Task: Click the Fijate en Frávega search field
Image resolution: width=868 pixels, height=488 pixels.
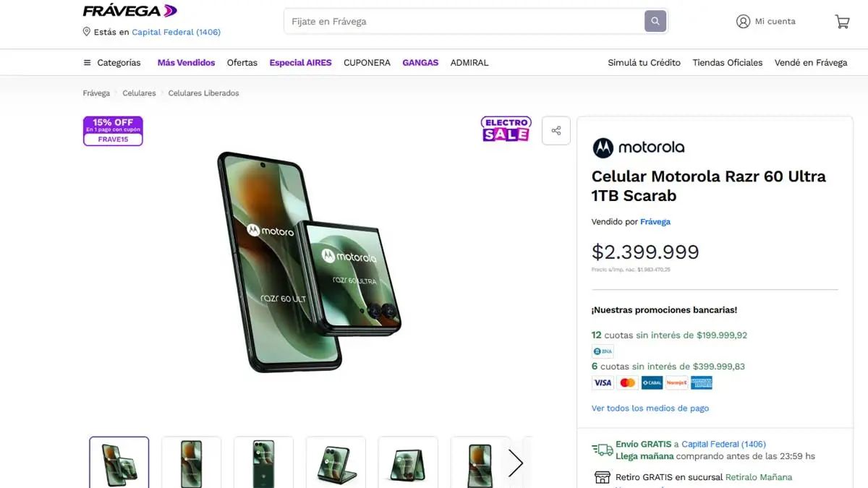Action: pos(434,21)
